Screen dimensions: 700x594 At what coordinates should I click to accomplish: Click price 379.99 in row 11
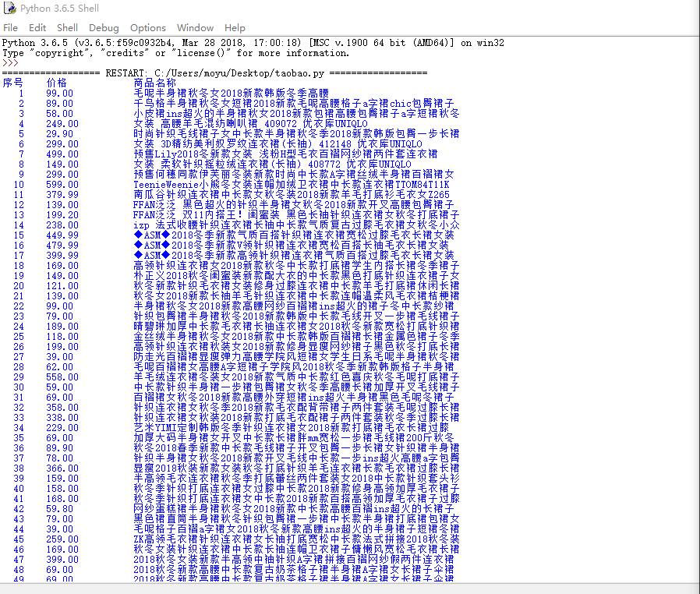point(62,195)
